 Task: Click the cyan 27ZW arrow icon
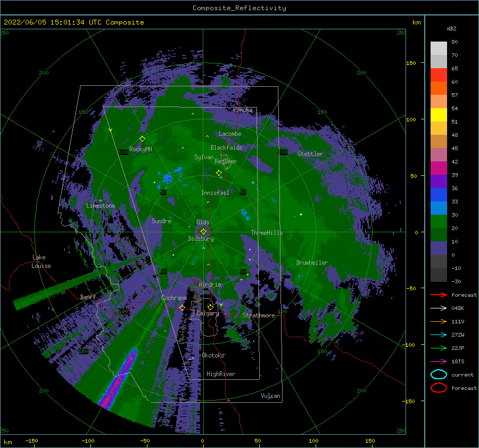(x=439, y=335)
